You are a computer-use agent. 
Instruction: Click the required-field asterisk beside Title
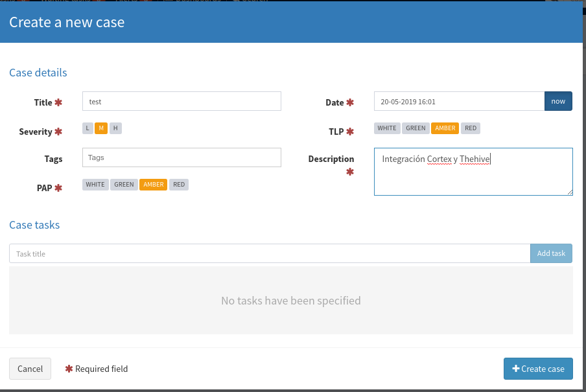pyautogui.click(x=58, y=102)
